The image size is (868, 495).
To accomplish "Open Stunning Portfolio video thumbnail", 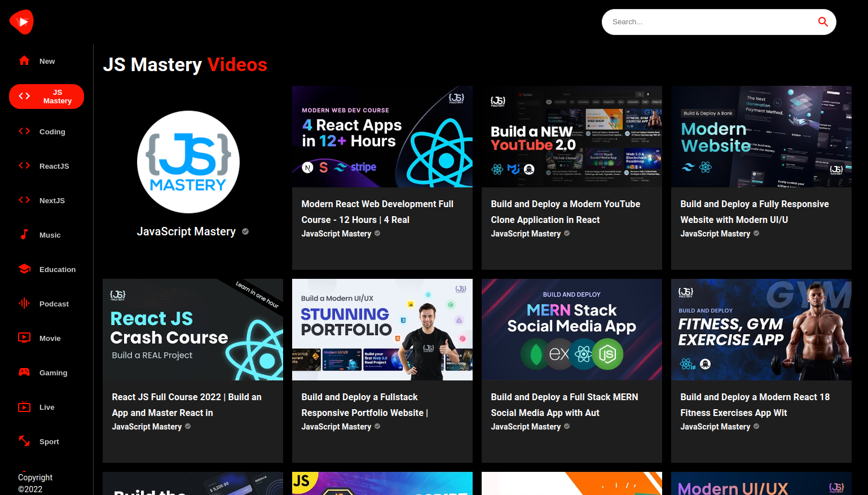I will tap(382, 330).
